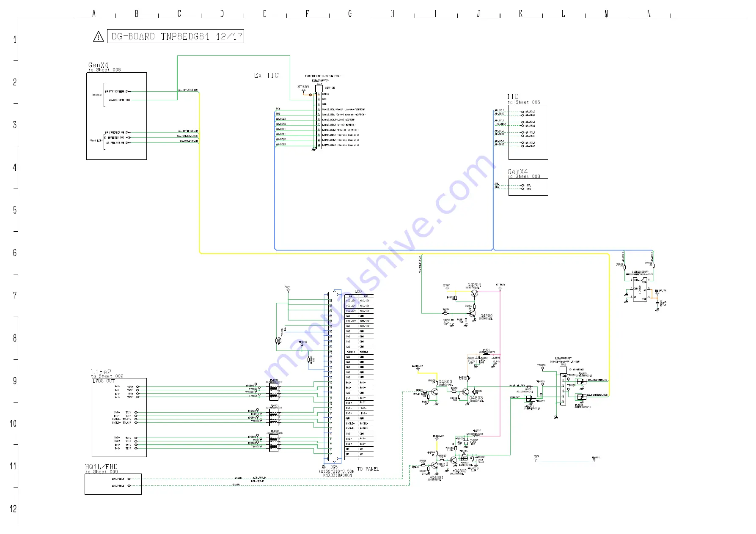756x534 pixels.
Task: Click the HQ1L/FHD block heading
Action: 102,467
